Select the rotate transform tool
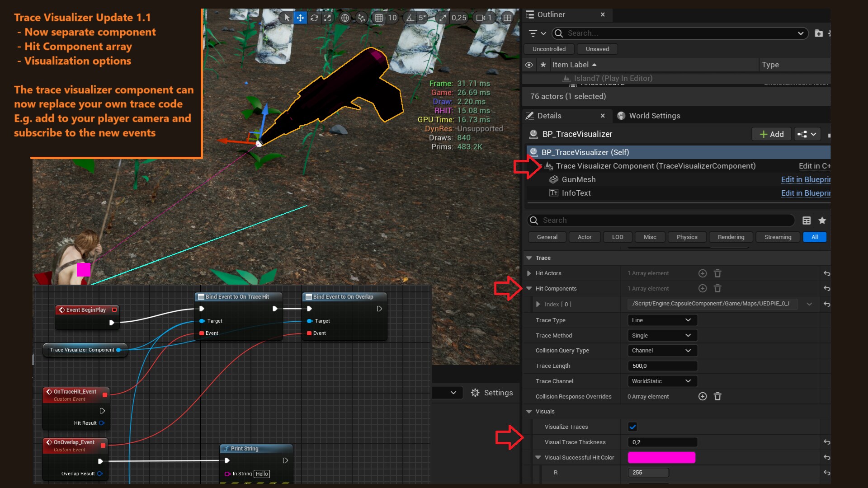This screenshot has height=488, width=868. pos(314,18)
